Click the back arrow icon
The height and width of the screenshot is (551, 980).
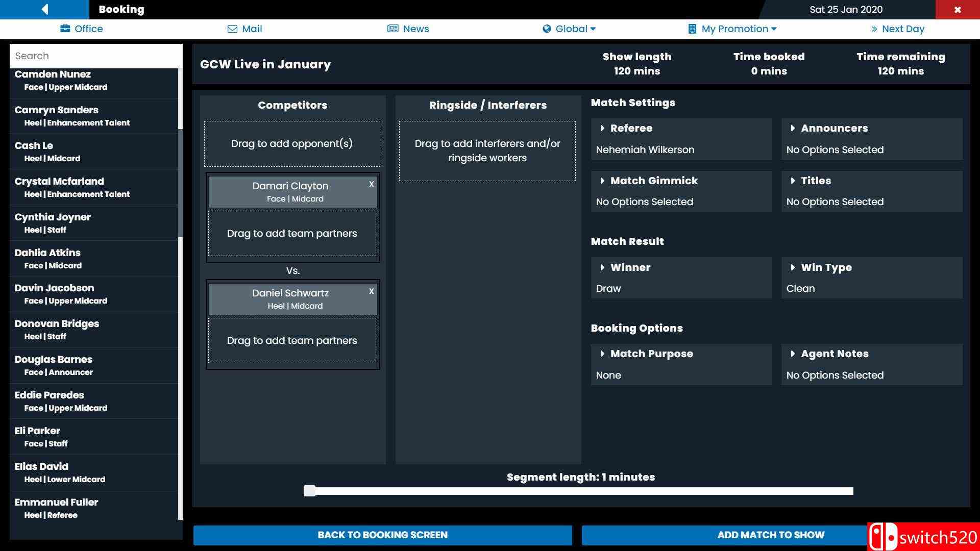pos(45,9)
